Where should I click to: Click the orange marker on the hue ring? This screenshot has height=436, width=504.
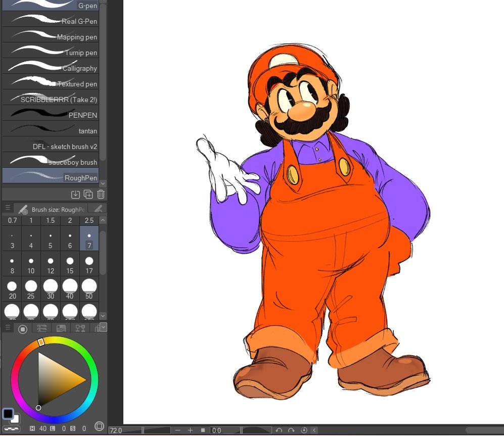[41, 342]
